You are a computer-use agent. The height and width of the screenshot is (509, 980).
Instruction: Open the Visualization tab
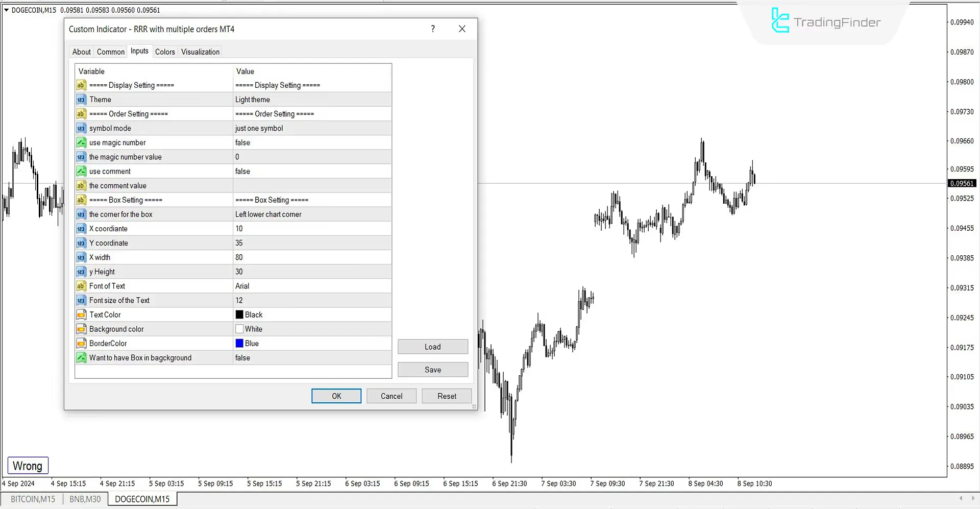click(x=200, y=51)
